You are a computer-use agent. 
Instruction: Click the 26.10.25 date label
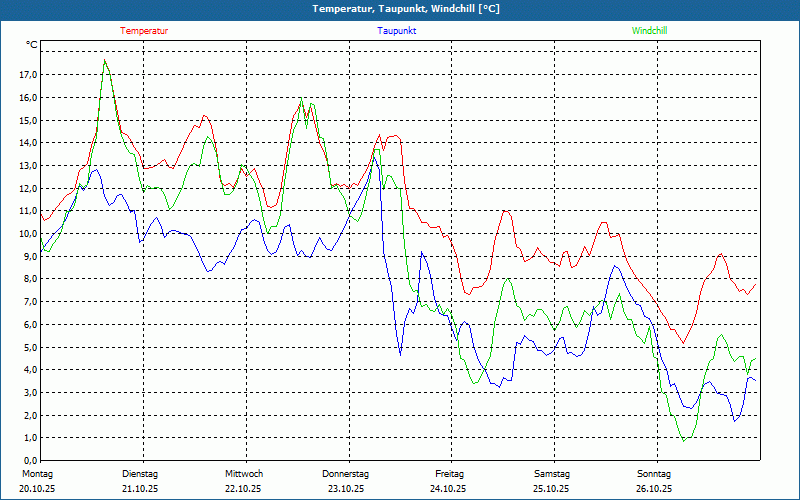pos(654,489)
